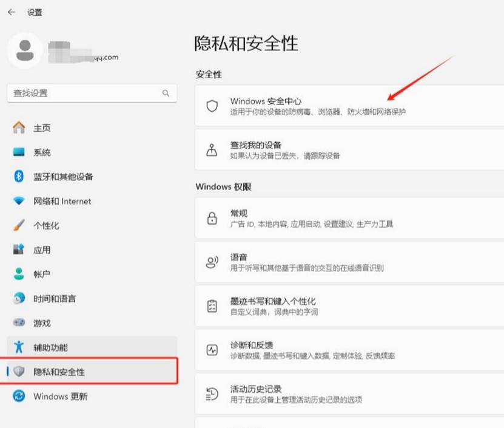The height and width of the screenshot is (428, 504).
Task: Open 帐户 person icon
Action: (x=19, y=274)
